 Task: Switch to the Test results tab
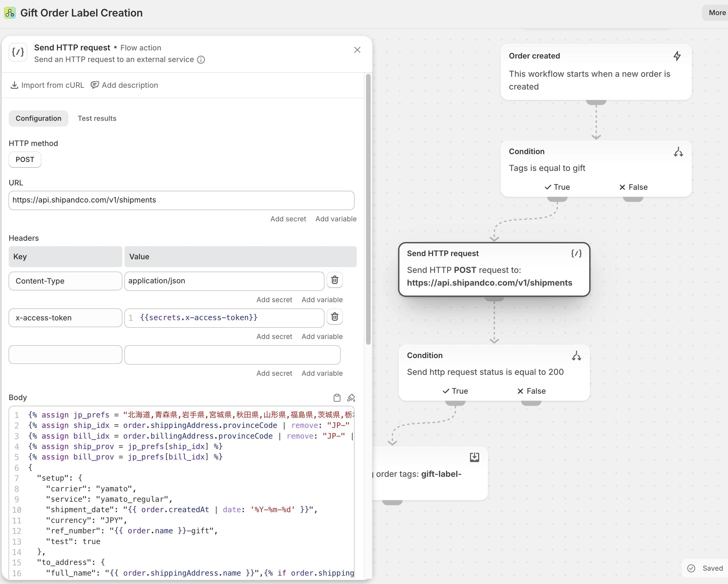coord(97,118)
